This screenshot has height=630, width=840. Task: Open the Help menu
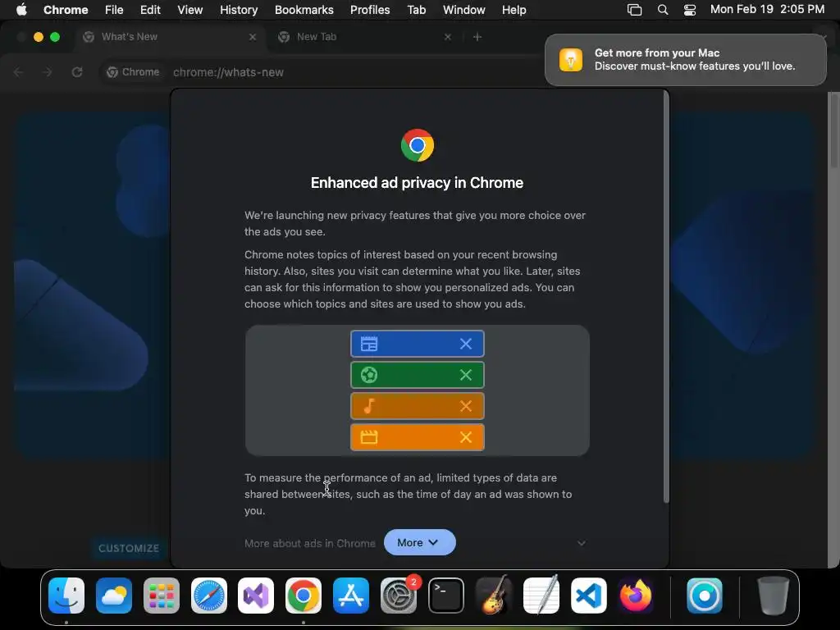[514, 10]
